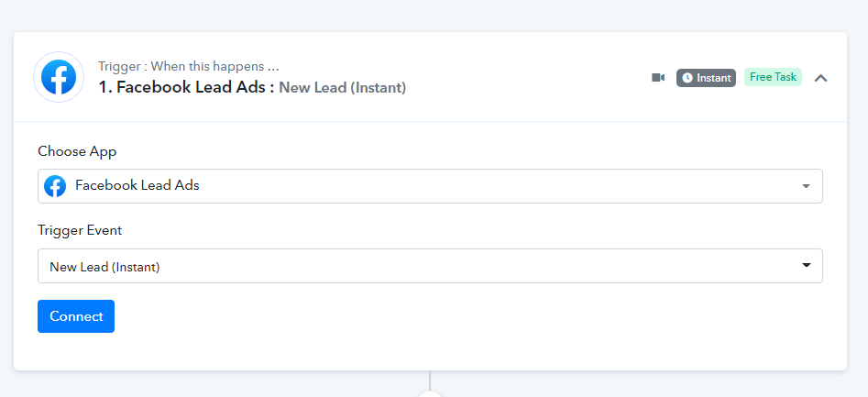
Task: Click the clock icon in the Instant badge
Action: [687, 78]
